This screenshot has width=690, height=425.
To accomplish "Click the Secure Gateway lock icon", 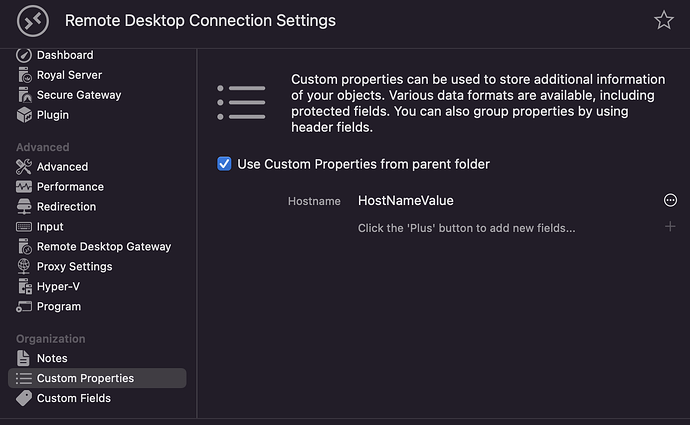I will click(x=25, y=95).
